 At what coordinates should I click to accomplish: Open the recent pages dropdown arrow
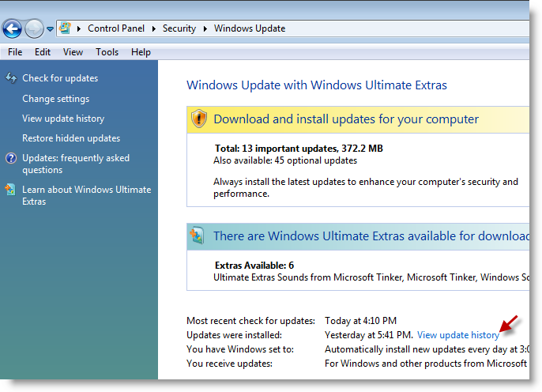(x=50, y=29)
